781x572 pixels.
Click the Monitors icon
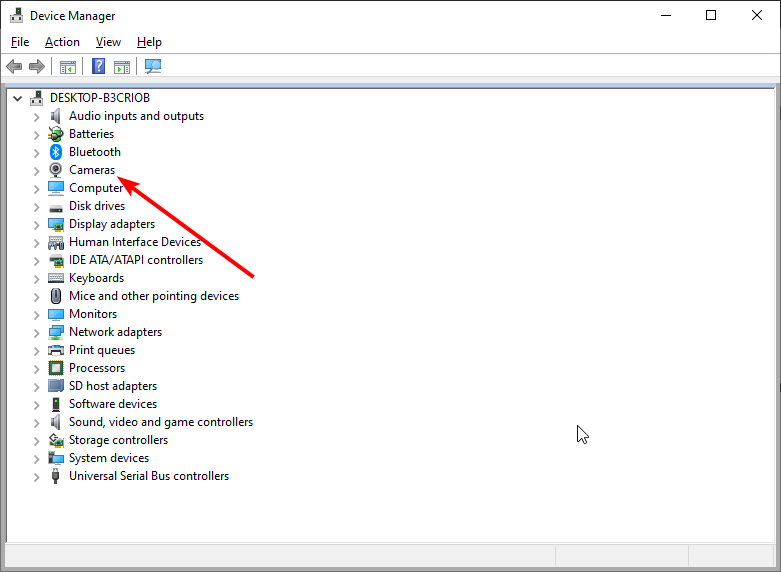point(55,314)
